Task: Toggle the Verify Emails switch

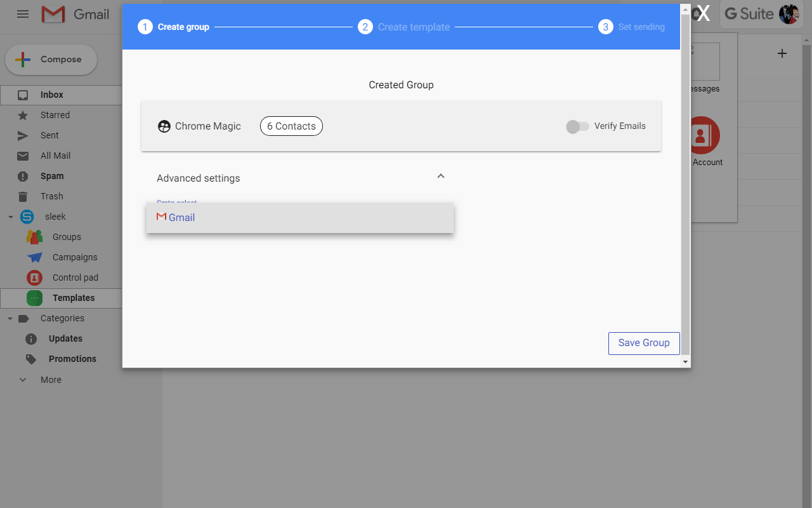Action: 578,126
